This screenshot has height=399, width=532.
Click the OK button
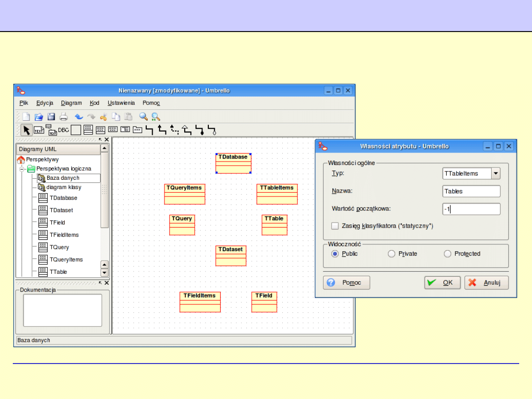[442, 283]
